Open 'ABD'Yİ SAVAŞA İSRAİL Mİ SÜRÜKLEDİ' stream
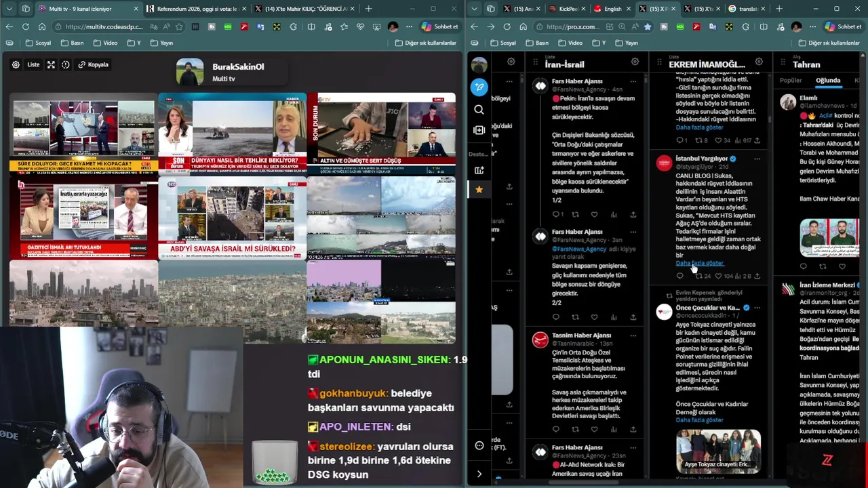868x488 pixels. point(232,219)
